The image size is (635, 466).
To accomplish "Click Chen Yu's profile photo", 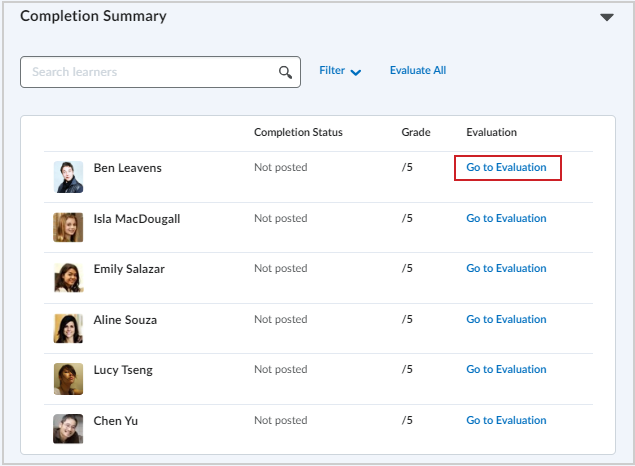I will pyautogui.click(x=68, y=429).
